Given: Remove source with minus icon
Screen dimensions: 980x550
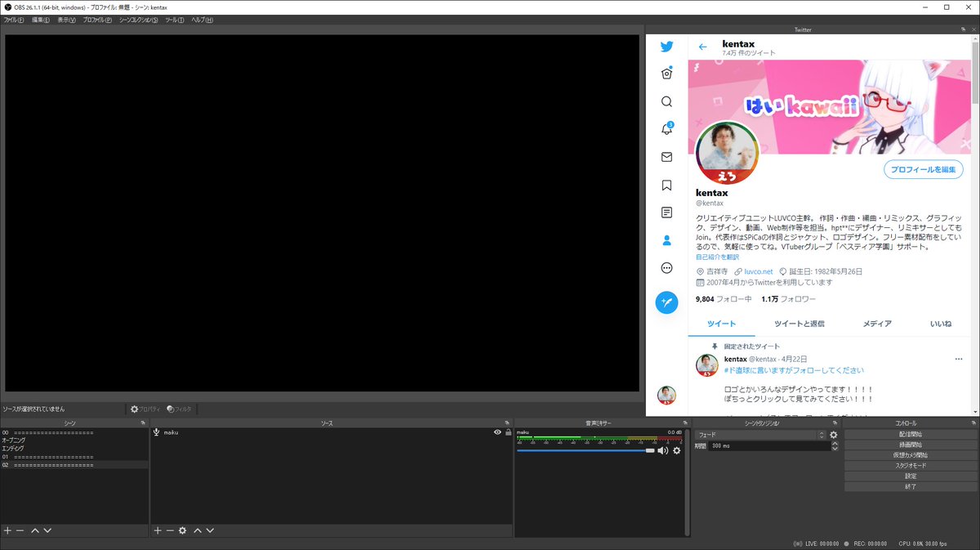Looking at the screenshot, I should [170, 530].
